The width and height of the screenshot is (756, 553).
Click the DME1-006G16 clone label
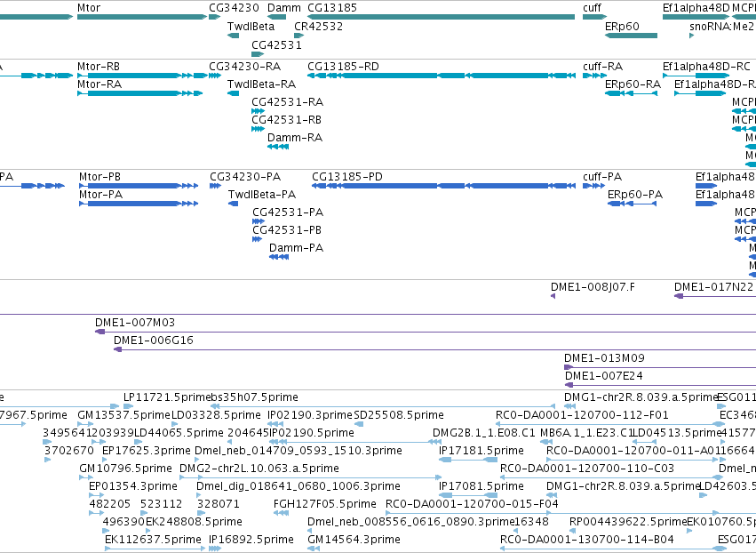154,341
